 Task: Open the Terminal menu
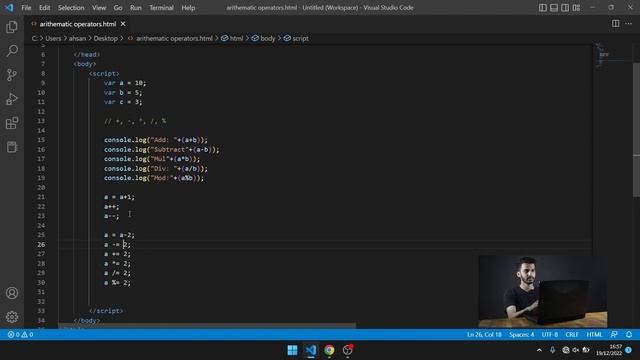click(161, 8)
